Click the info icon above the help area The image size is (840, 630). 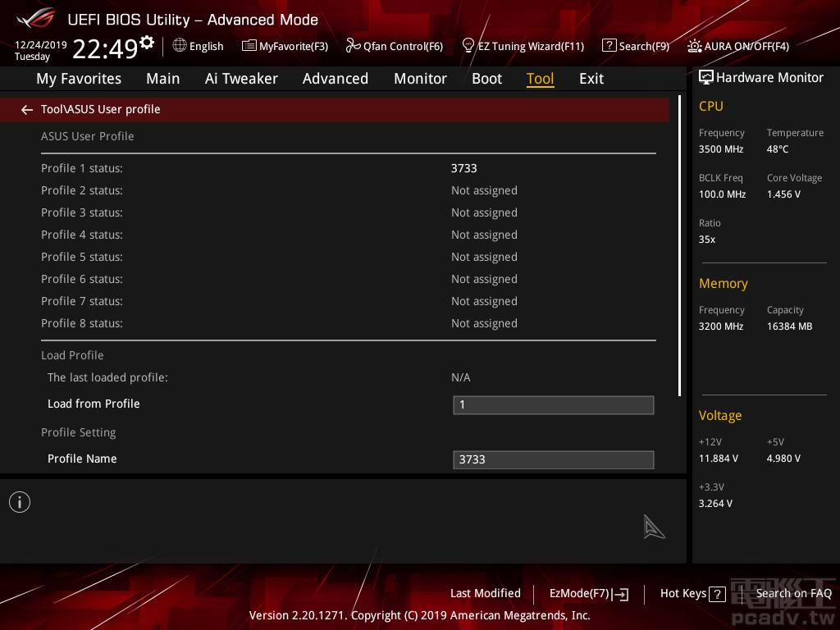pyautogui.click(x=20, y=501)
